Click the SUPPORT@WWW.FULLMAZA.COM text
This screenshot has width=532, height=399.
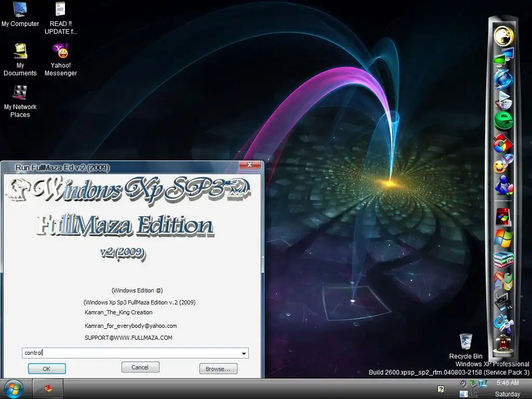pos(129,338)
